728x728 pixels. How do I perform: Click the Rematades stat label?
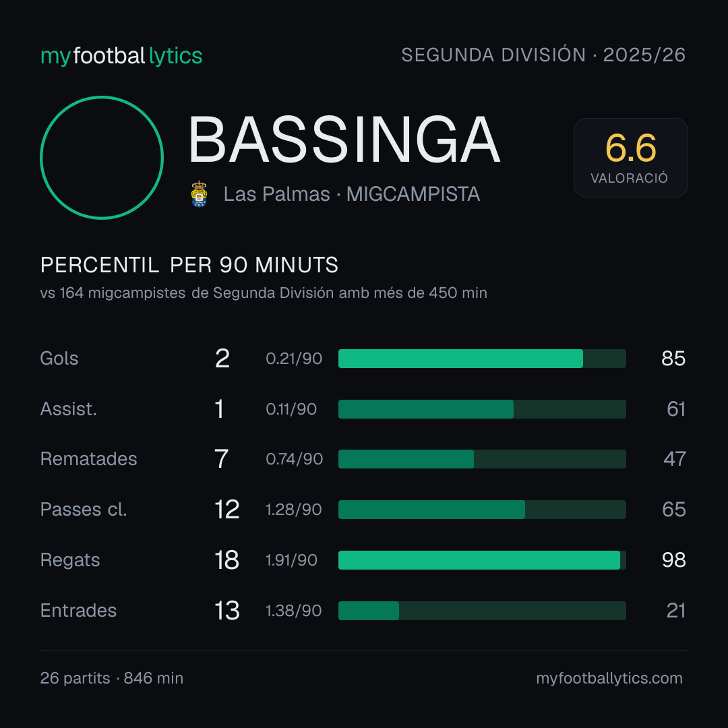point(89,459)
